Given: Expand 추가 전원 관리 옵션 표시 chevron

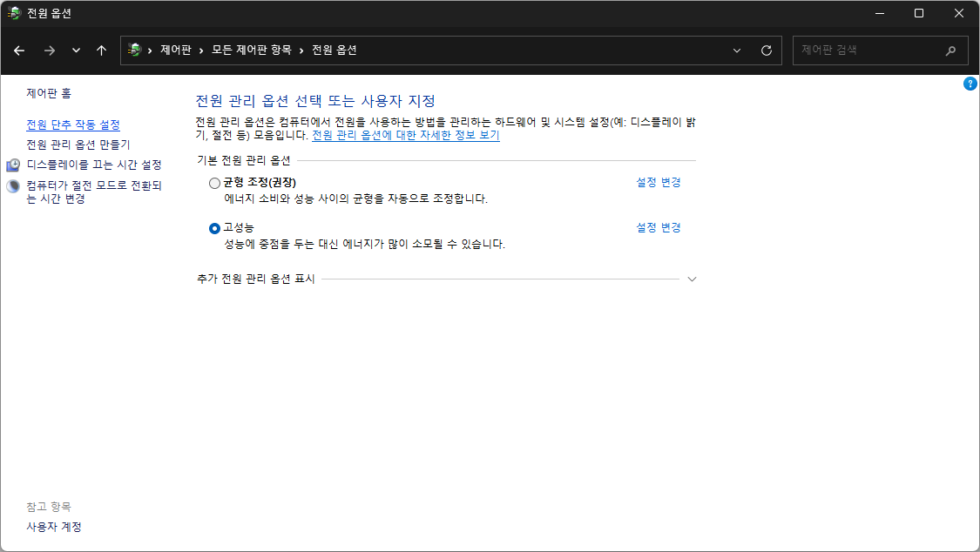Looking at the screenshot, I should tap(692, 279).
